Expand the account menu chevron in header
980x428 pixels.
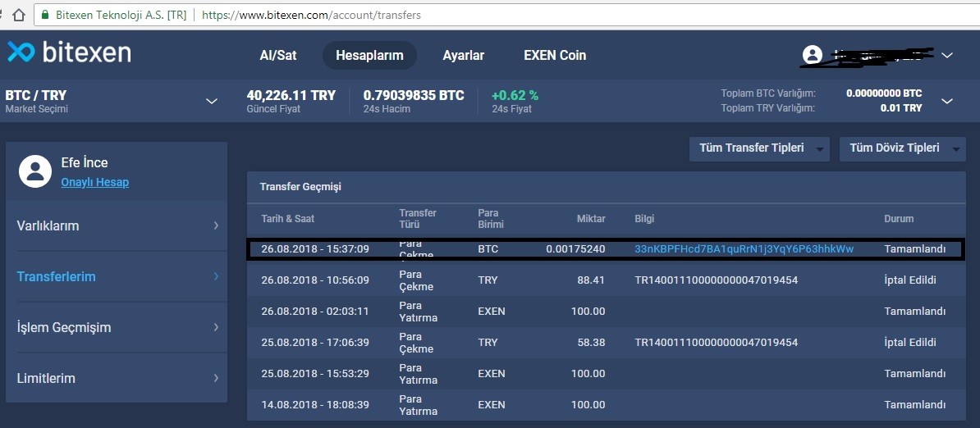tap(947, 55)
